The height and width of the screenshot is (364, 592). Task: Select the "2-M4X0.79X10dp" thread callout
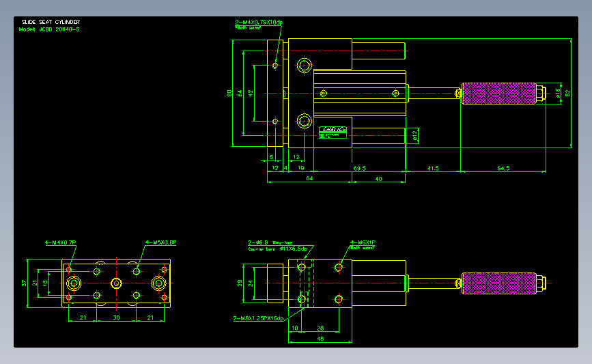pos(259,23)
